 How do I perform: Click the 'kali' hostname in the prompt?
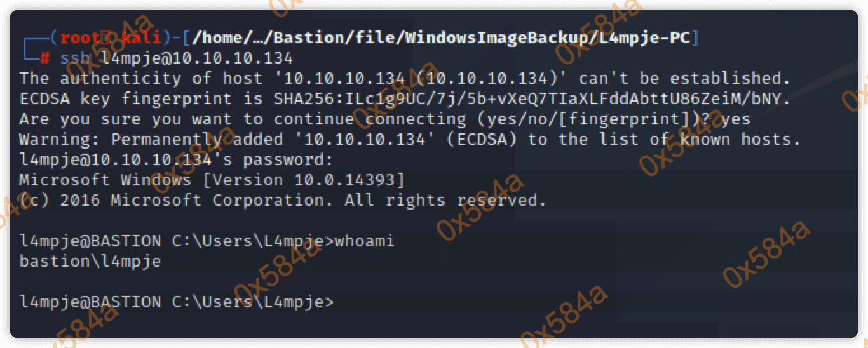pos(141,38)
